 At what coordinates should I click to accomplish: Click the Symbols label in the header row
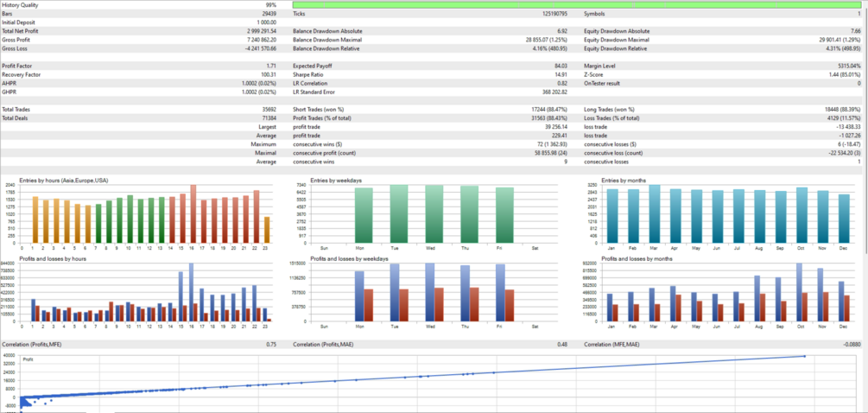point(594,13)
